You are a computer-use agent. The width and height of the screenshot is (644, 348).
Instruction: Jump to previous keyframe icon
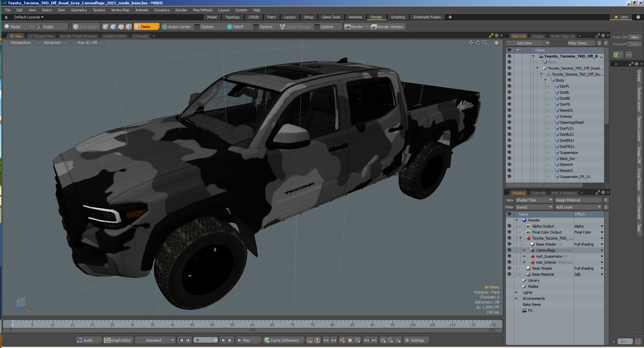(334, 340)
